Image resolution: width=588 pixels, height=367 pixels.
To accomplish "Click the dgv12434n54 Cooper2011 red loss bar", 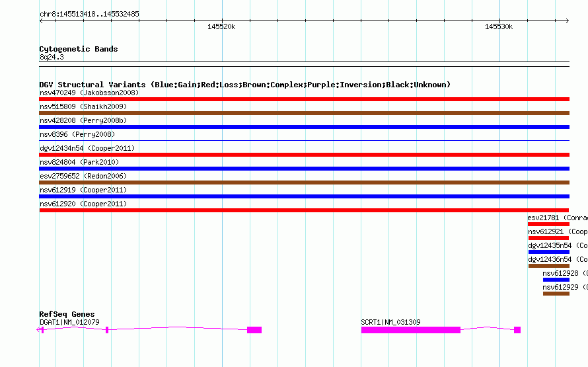I will 304,155.
